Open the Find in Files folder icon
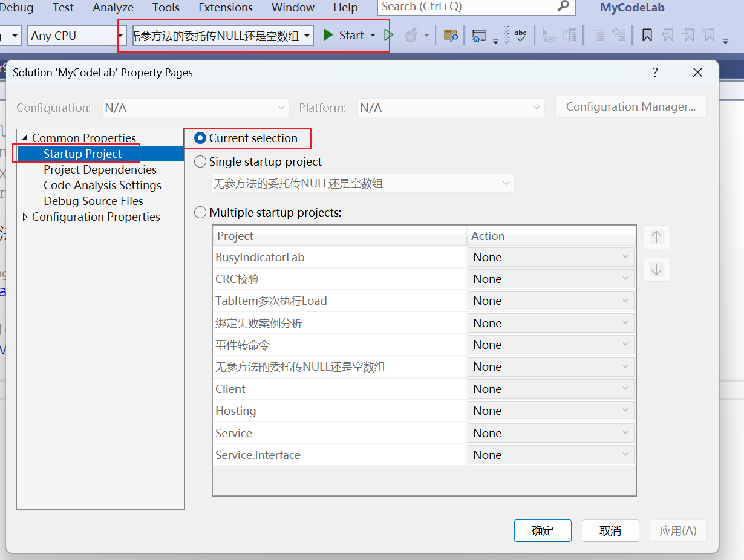744x560 pixels. pos(451,36)
